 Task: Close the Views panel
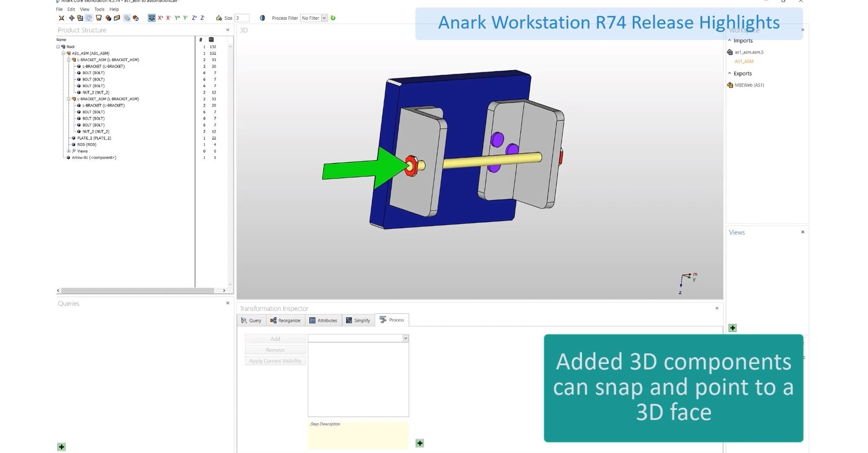(x=802, y=232)
